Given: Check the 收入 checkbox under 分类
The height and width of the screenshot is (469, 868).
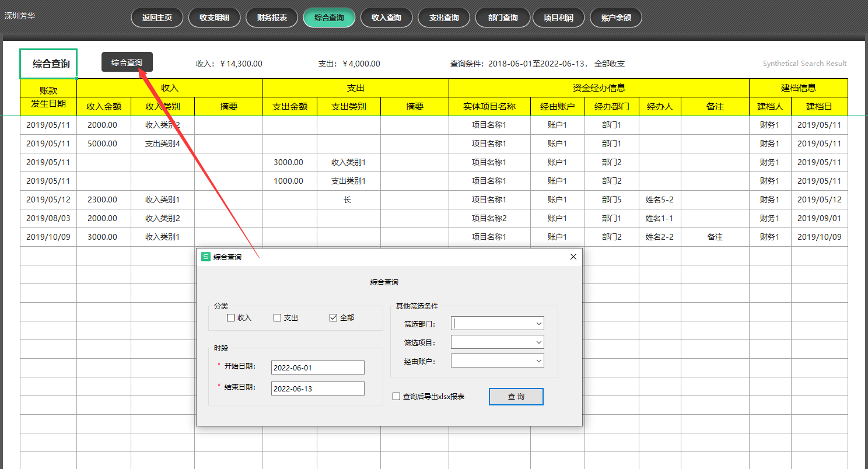Looking at the screenshot, I should coord(230,318).
